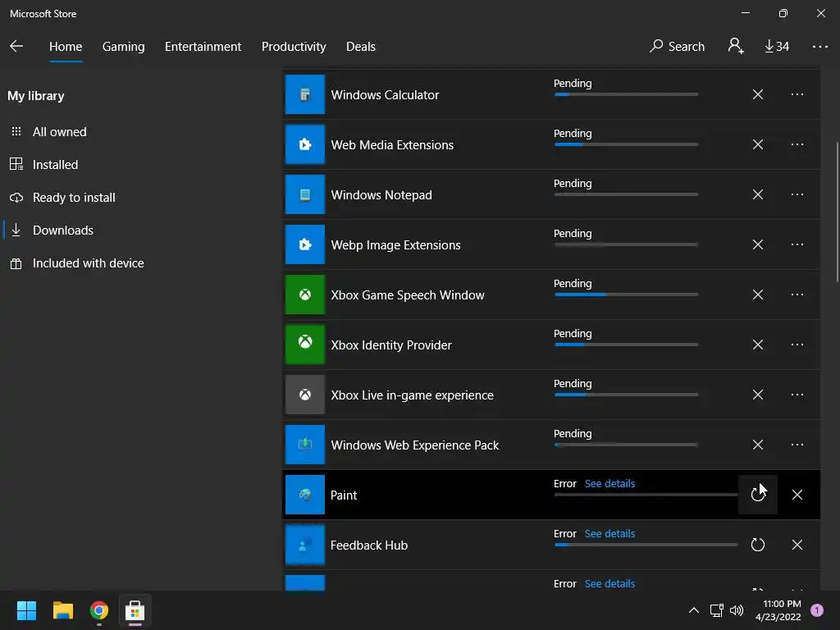
Task: Open the Deals tab
Action: pyautogui.click(x=361, y=47)
